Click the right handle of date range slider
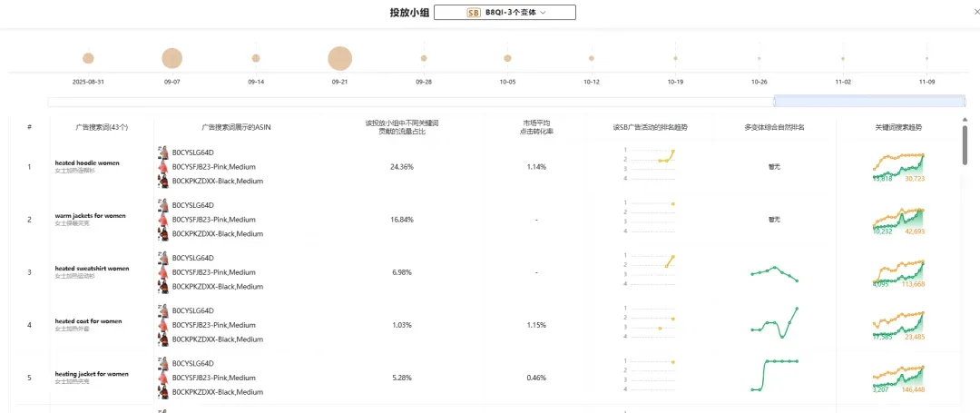 pyautogui.click(x=965, y=102)
